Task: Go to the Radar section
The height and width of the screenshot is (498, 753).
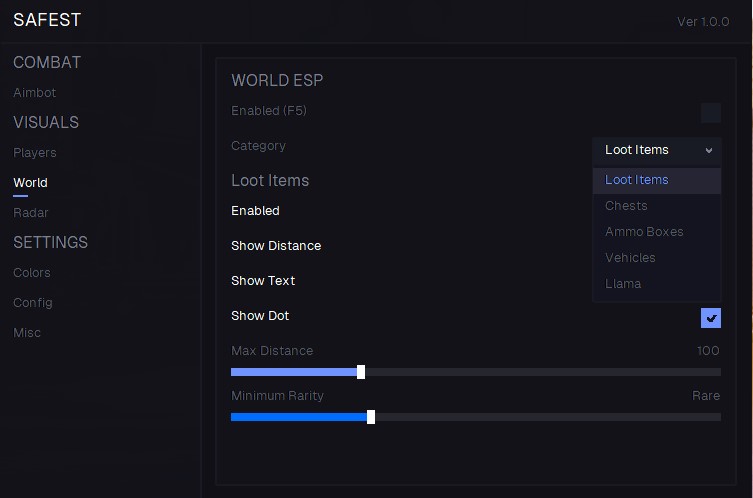Action: (31, 213)
